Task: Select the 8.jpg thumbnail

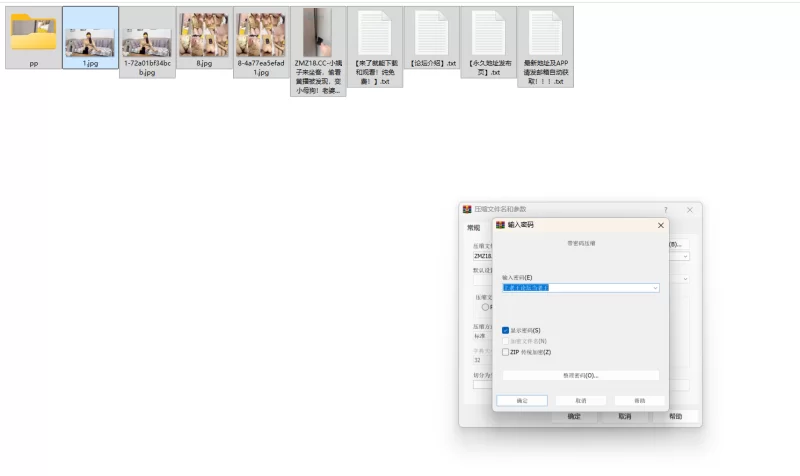Action: [204, 35]
